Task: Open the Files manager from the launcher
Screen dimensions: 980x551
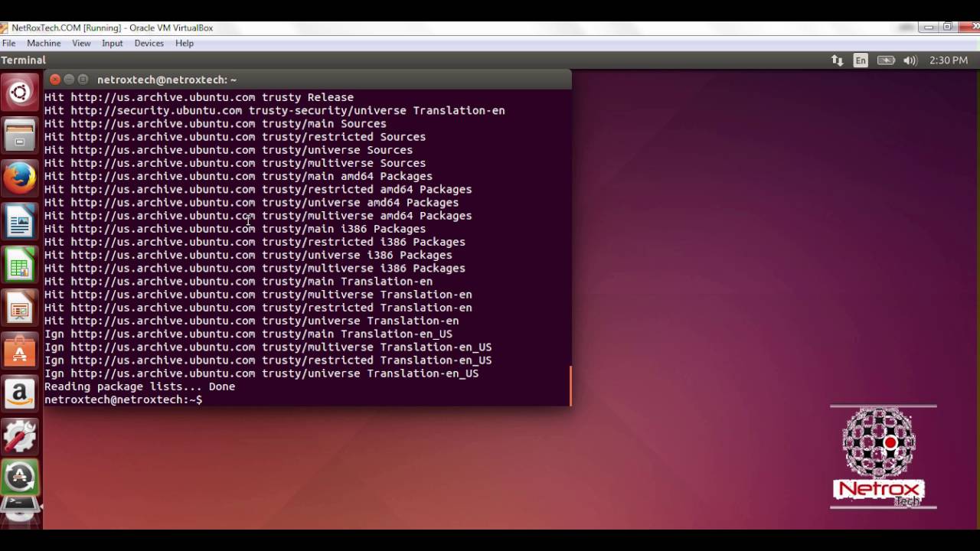Action: [x=20, y=136]
